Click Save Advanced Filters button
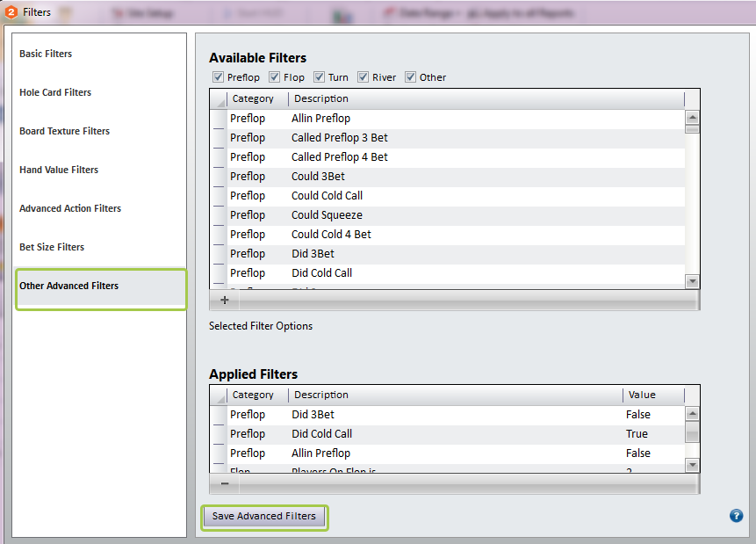The width and height of the screenshot is (756, 544). pyautogui.click(x=263, y=516)
